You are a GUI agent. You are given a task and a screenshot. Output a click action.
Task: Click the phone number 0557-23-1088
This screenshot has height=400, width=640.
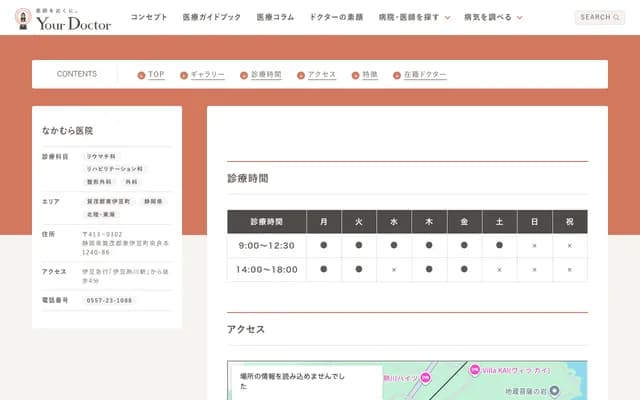coord(108,300)
